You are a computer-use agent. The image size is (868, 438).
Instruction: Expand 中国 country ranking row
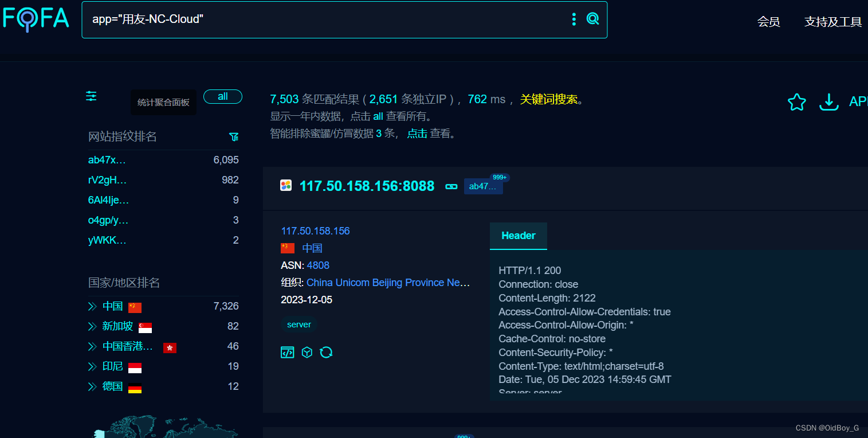(92, 306)
